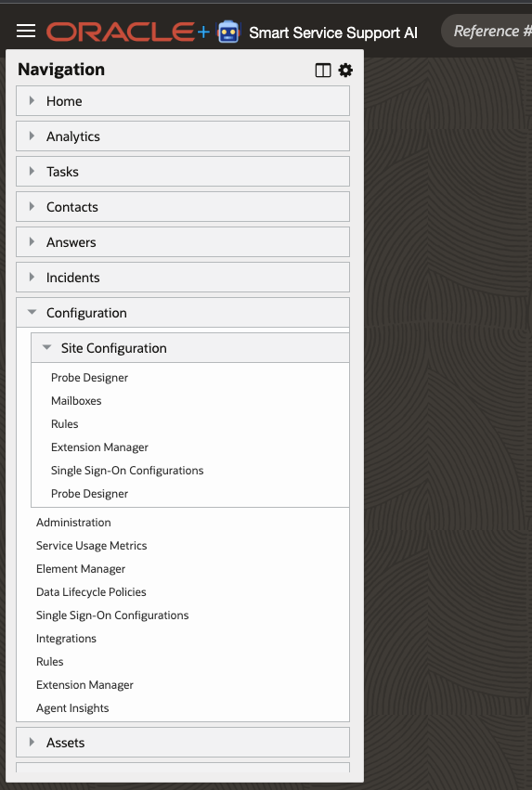Toggle the navigation panel layout icon

point(323,71)
